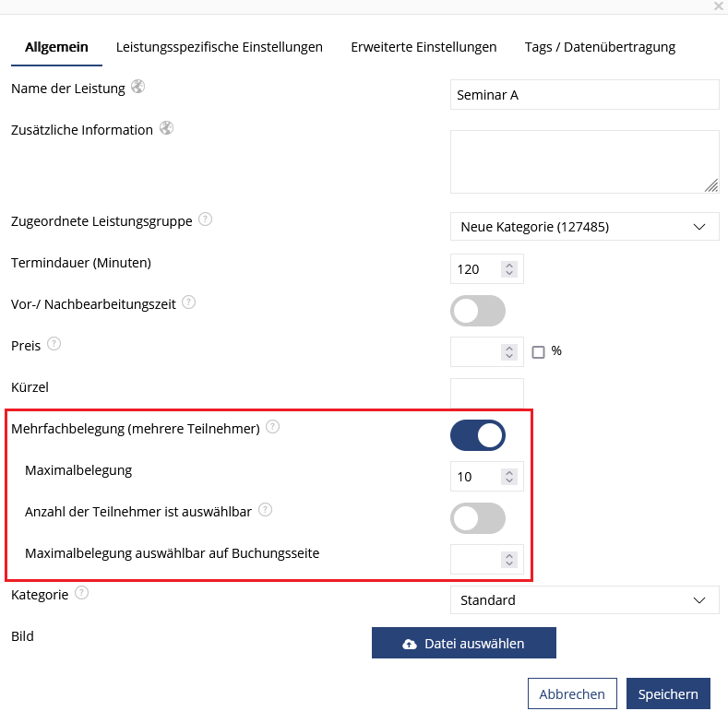
Task: Expand the Kategorie Standard dropdown
Action: point(585,600)
